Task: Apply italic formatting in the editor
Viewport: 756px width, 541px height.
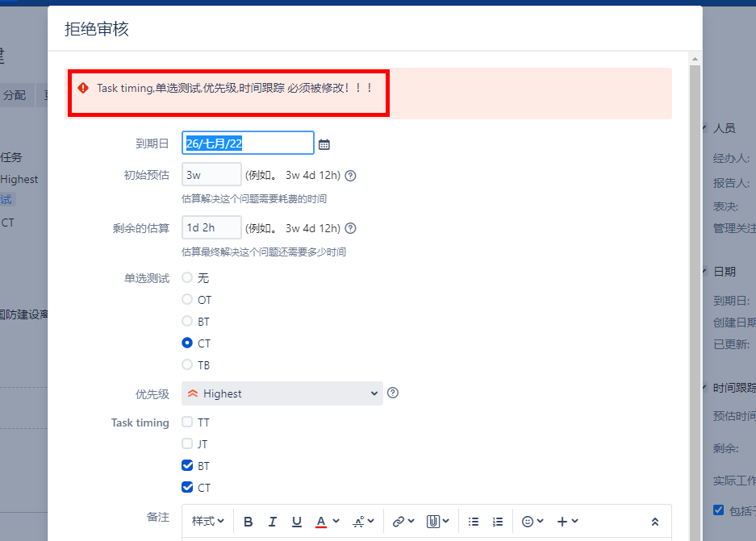Action: (x=273, y=522)
